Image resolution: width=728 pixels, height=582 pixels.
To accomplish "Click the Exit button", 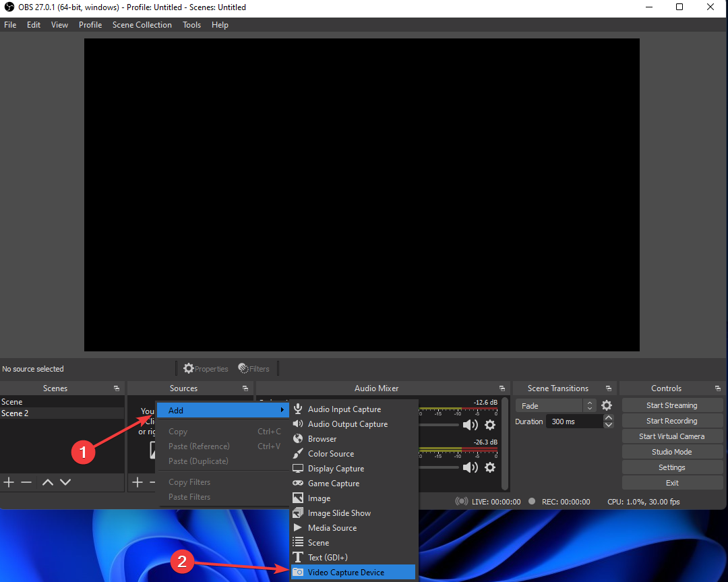I will (x=672, y=483).
